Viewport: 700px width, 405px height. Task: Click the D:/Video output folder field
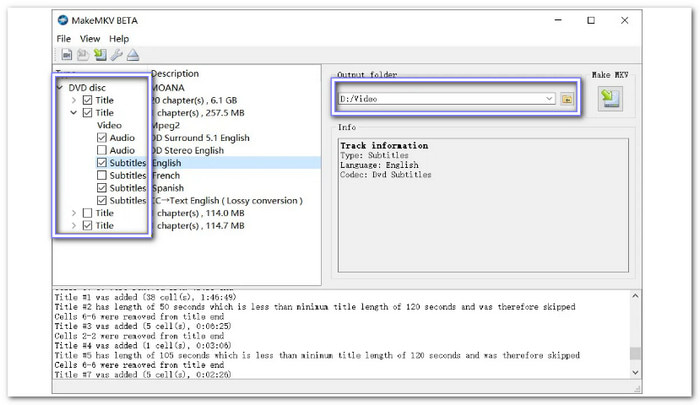440,99
